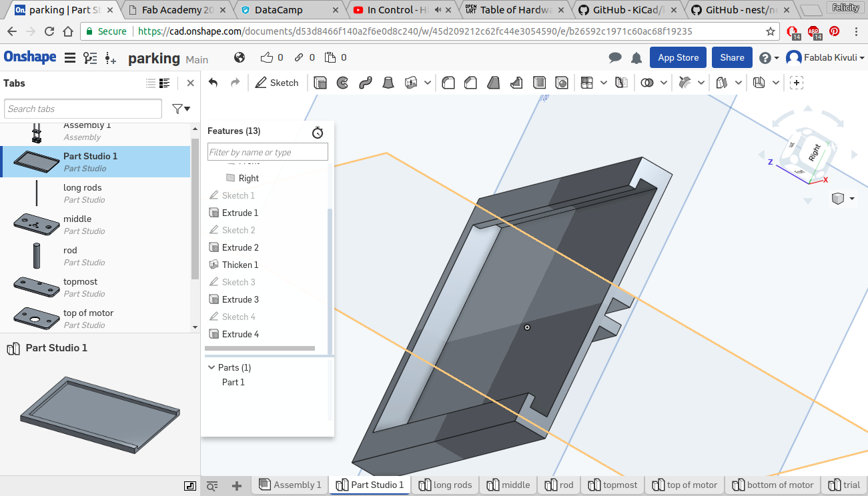Collapse the Parts (1) list
Screen dimensions: 868x496
click(x=211, y=367)
